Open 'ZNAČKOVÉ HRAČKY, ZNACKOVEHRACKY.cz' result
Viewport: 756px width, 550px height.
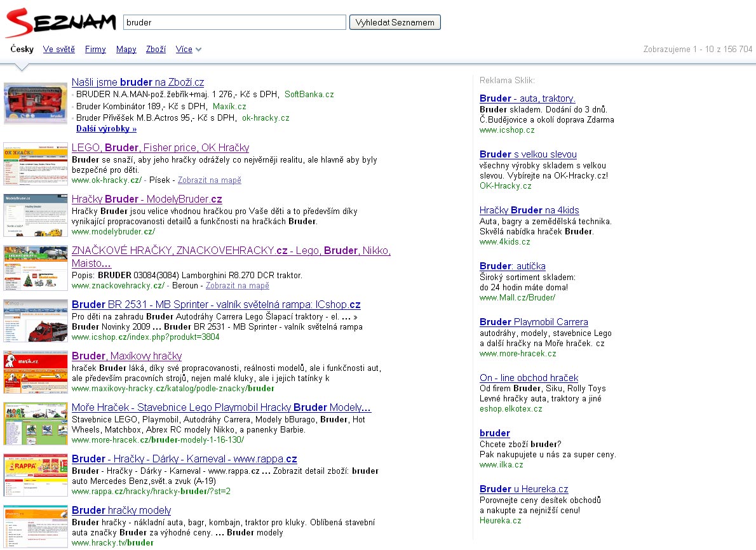(231, 257)
